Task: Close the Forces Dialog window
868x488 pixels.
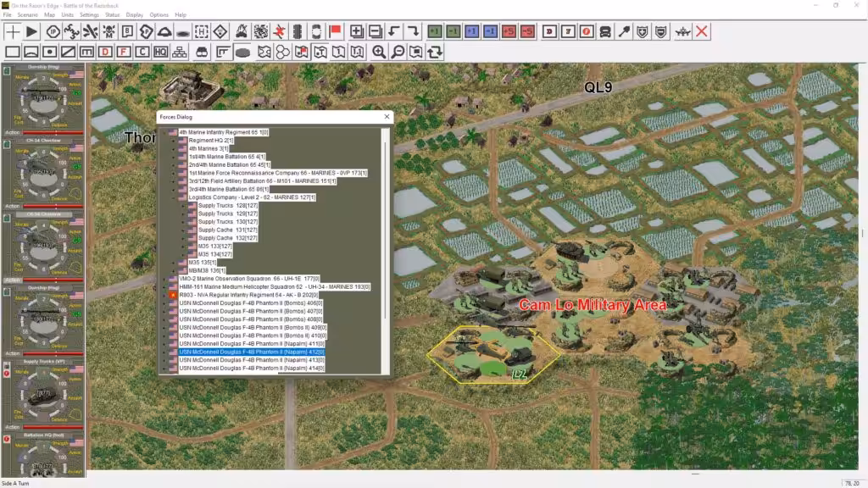Action: (x=387, y=117)
